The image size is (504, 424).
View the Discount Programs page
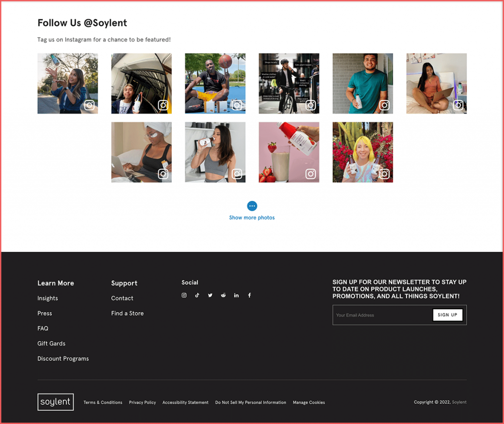[x=63, y=359]
